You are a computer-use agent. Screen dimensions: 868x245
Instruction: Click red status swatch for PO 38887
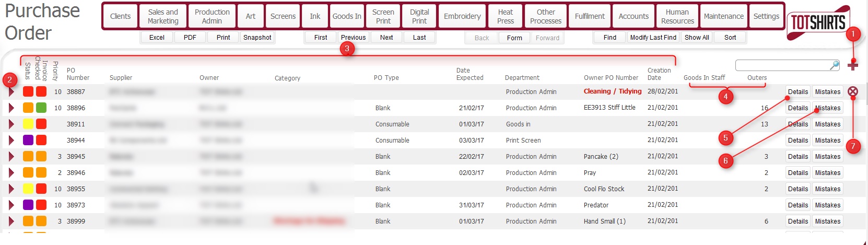(x=28, y=92)
